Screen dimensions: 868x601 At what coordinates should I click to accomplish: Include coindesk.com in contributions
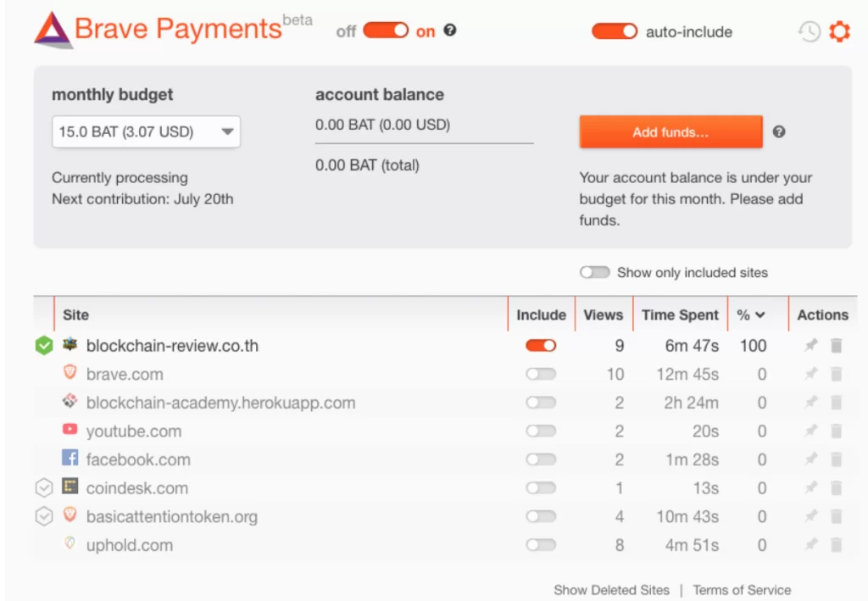coord(541,488)
